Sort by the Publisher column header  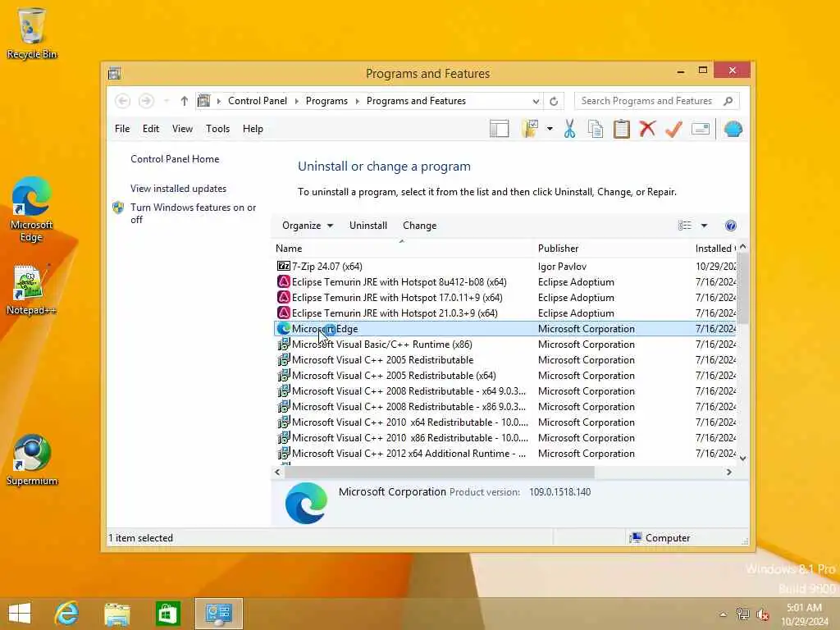tap(614, 248)
